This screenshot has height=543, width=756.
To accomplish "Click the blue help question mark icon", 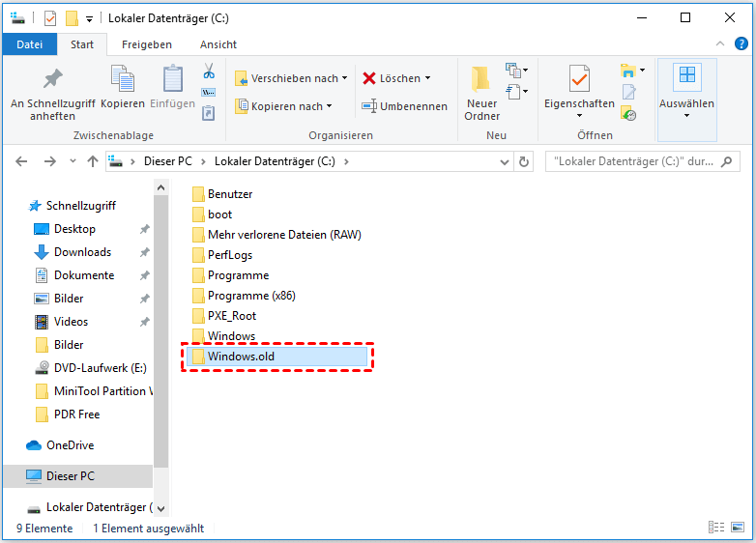I will 741,43.
